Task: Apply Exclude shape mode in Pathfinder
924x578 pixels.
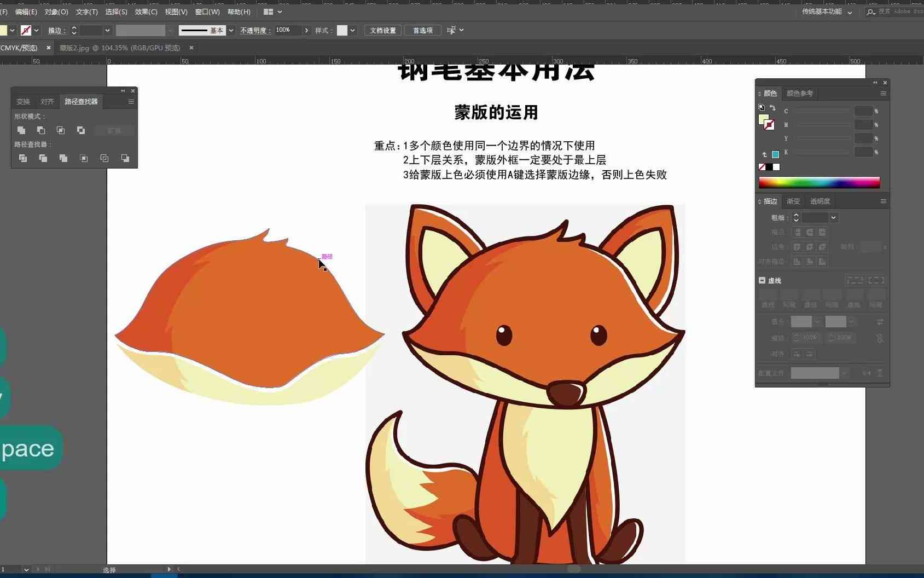Action: (x=81, y=130)
